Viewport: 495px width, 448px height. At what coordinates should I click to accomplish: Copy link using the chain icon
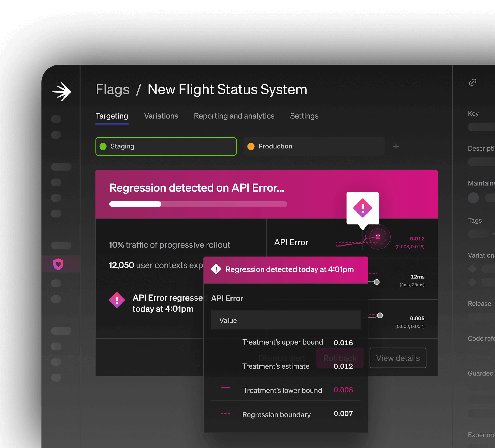(473, 82)
